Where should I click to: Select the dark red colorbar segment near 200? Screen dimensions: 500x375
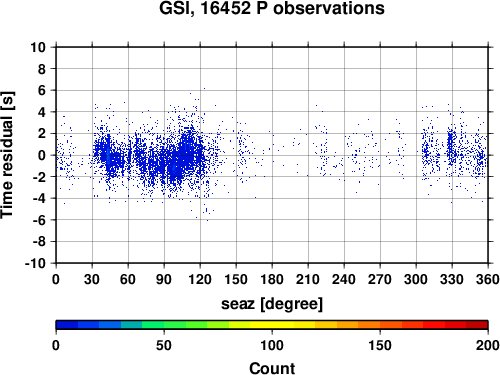click(477, 325)
